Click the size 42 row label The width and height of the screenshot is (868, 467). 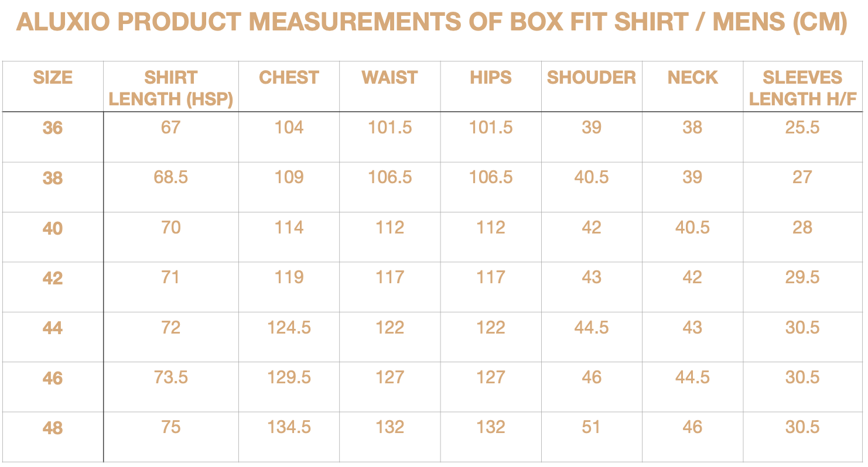[x=53, y=278]
